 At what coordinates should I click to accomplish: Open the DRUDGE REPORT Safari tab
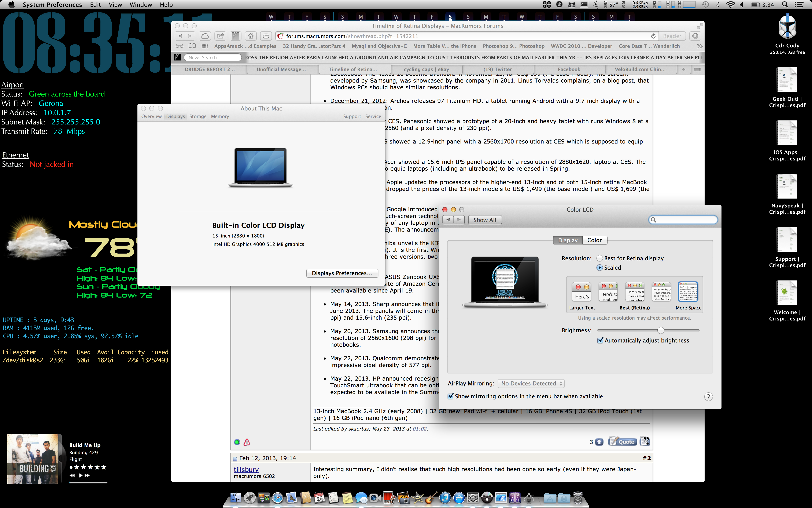[209, 69]
